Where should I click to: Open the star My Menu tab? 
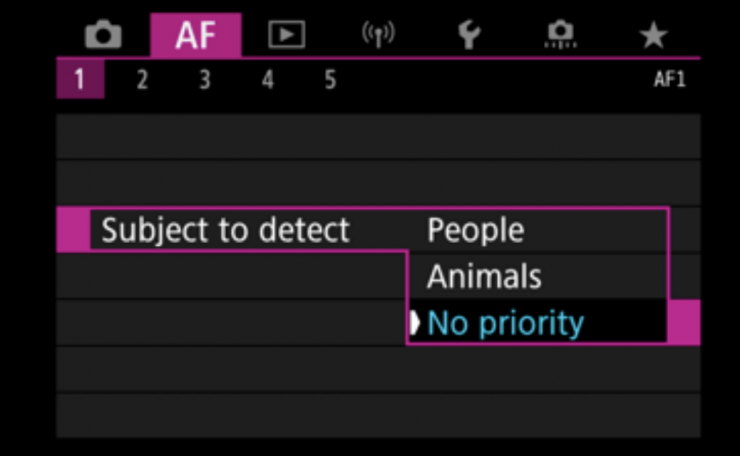pos(652,36)
